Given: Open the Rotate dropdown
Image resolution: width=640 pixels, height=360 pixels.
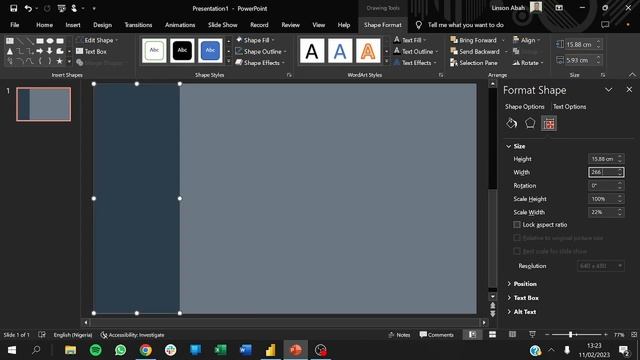Looking at the screenshot, I should [x=528, y=63].
